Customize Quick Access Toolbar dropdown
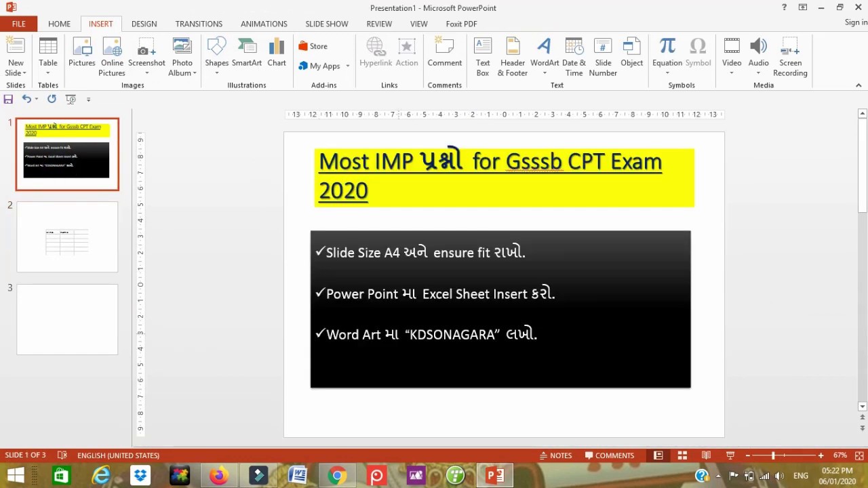 (88, 99)
